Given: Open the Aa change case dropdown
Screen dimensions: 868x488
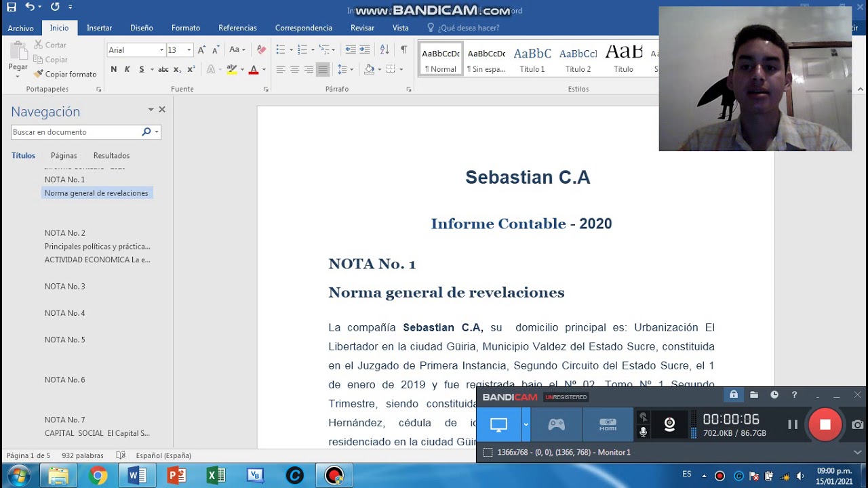Looking at the screenshot, I should (237, 49).
